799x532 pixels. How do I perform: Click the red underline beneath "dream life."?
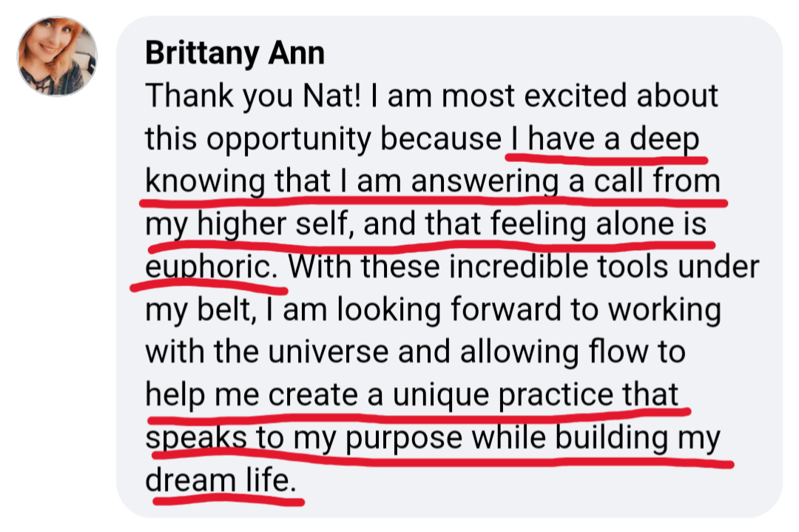[x=229, y=501]
